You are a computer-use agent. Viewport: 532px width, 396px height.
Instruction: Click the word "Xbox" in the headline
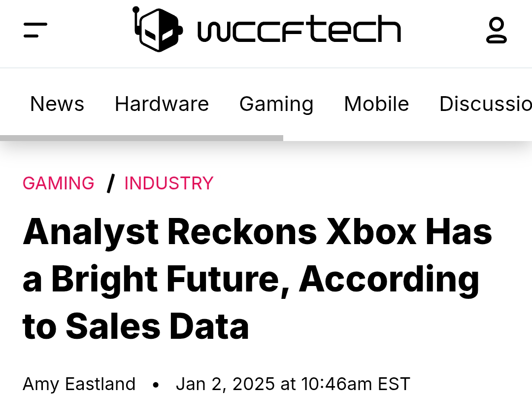click(x=371, y=232)
